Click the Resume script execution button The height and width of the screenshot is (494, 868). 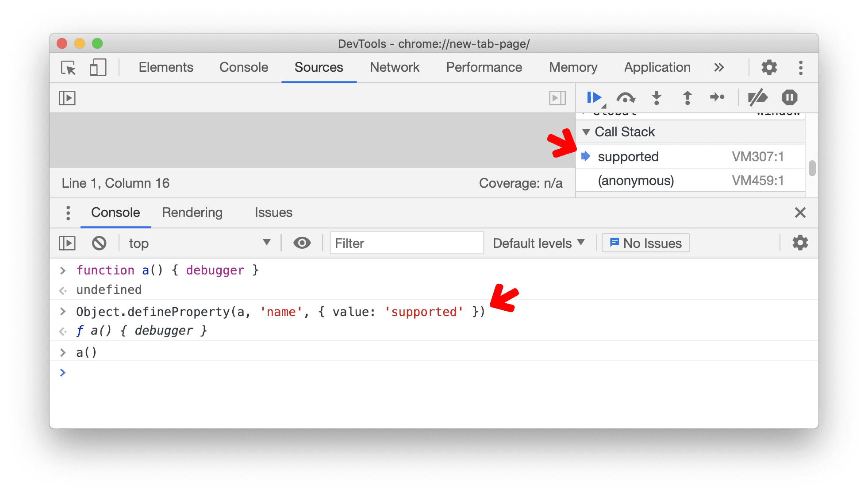(x=594, y=97)
